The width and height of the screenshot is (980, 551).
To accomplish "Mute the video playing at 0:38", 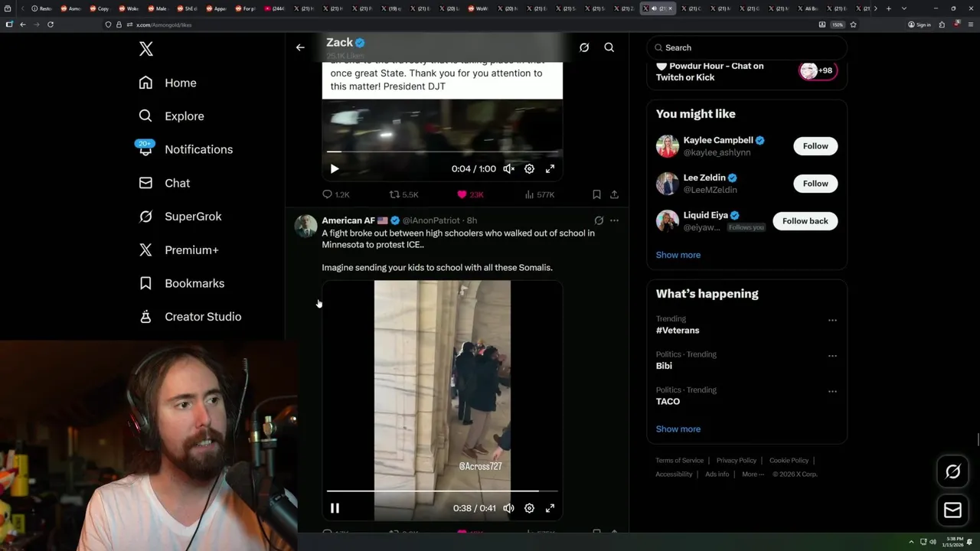I will (508, 508).
